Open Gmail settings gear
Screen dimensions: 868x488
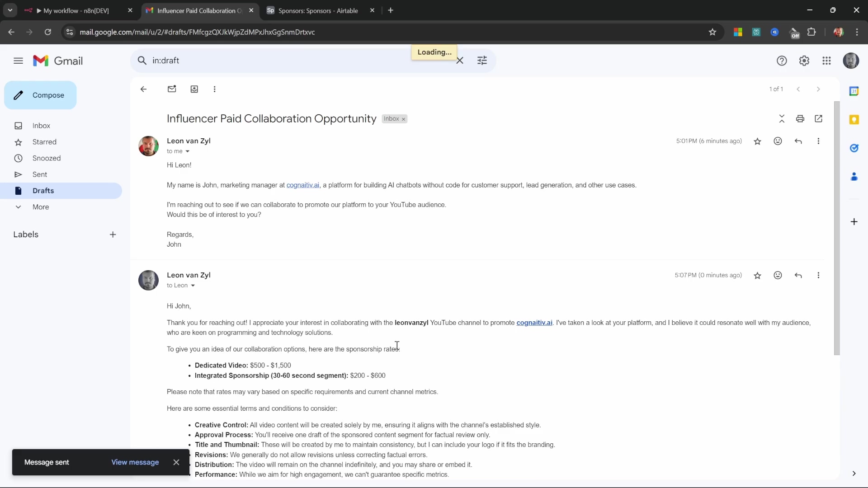click(x=804, y=61)
